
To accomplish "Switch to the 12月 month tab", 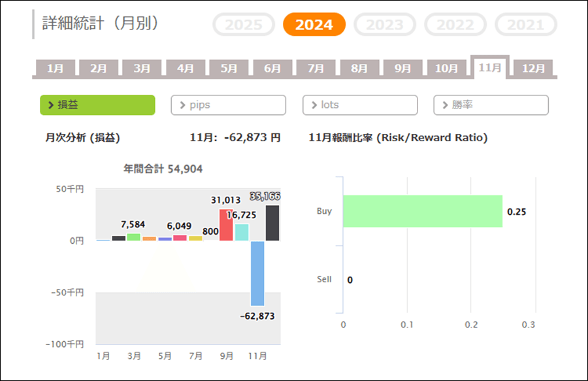I will pos(533,68).
